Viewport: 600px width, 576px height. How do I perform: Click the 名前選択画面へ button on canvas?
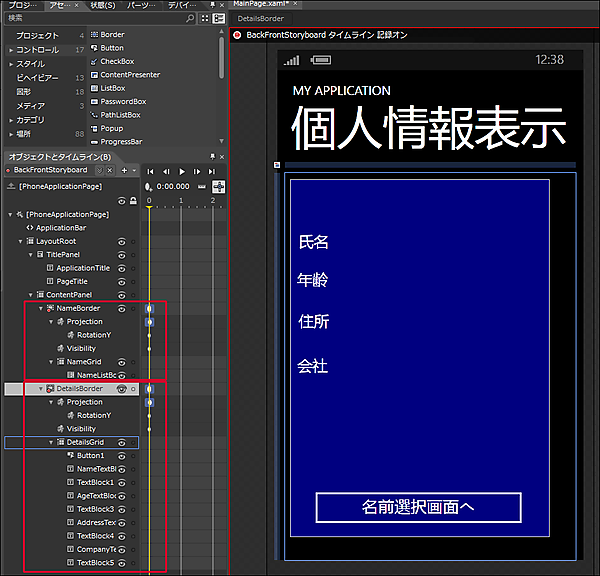418,507
